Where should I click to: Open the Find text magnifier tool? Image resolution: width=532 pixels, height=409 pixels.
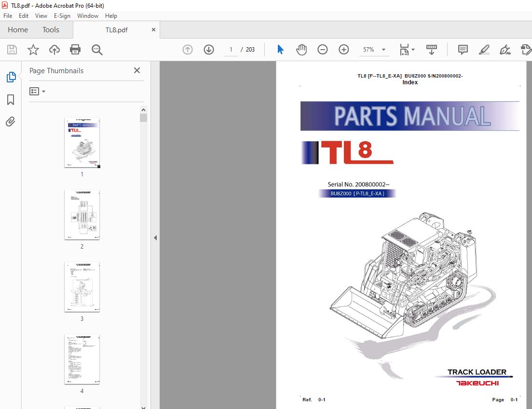coord(97,50)
